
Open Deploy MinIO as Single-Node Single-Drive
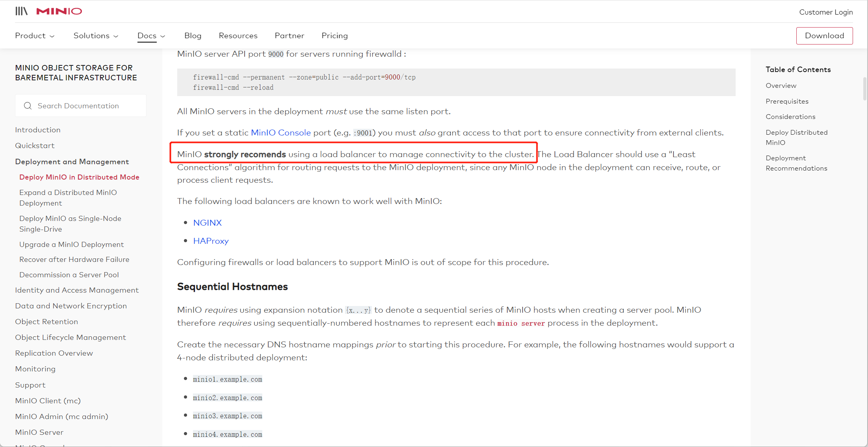tap(70, 224)
